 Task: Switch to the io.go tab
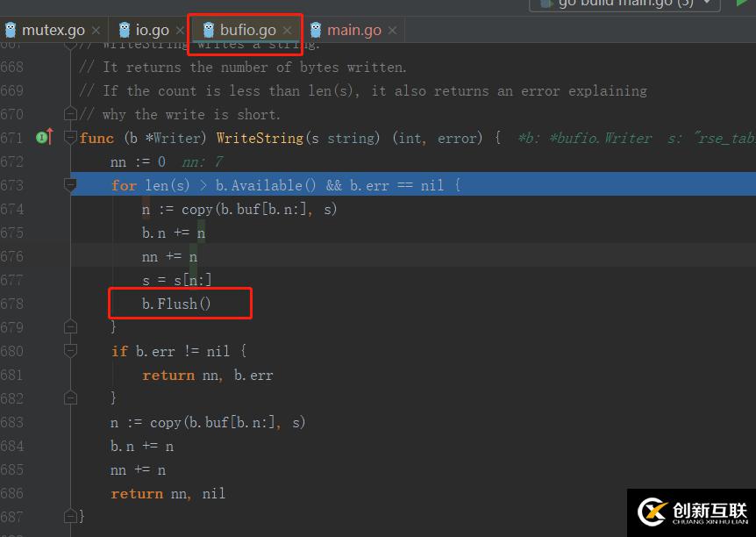pyautogui.click(x=152, y=31)
